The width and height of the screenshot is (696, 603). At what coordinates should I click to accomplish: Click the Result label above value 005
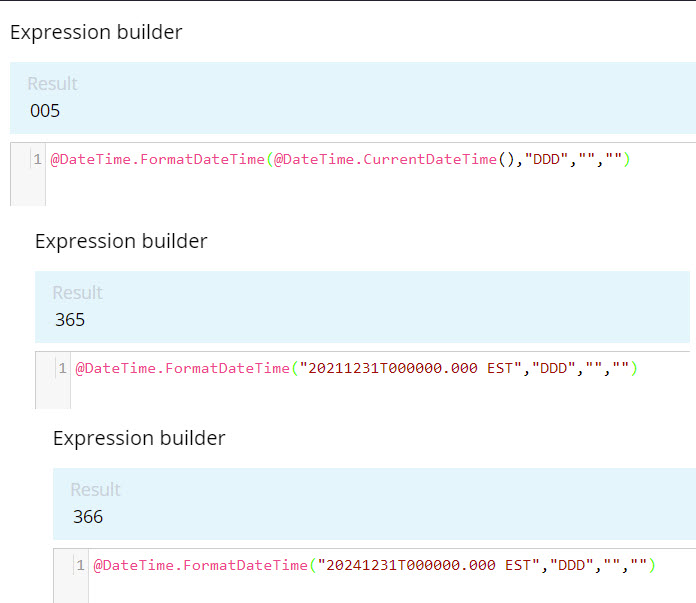(x=52, y=84)
